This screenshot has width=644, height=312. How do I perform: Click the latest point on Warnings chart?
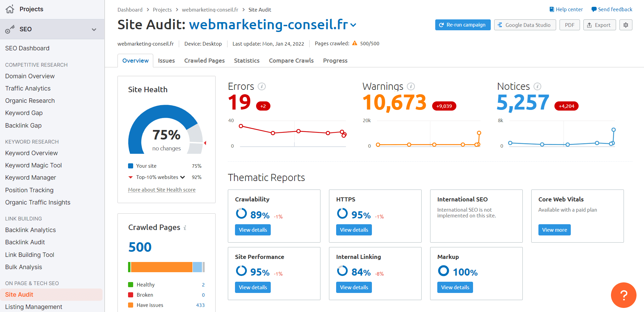click(479, 133)
